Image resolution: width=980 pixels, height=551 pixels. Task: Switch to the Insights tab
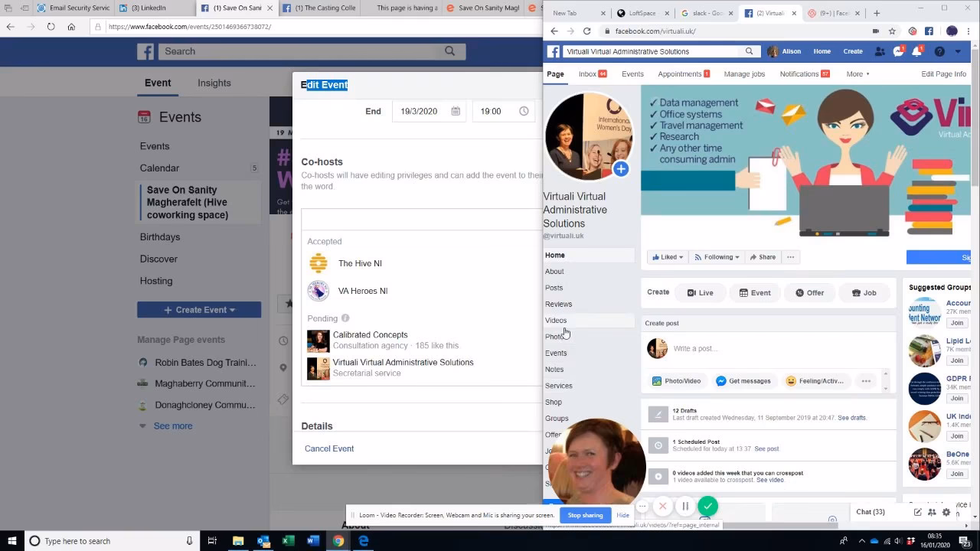tap(214, 83)
